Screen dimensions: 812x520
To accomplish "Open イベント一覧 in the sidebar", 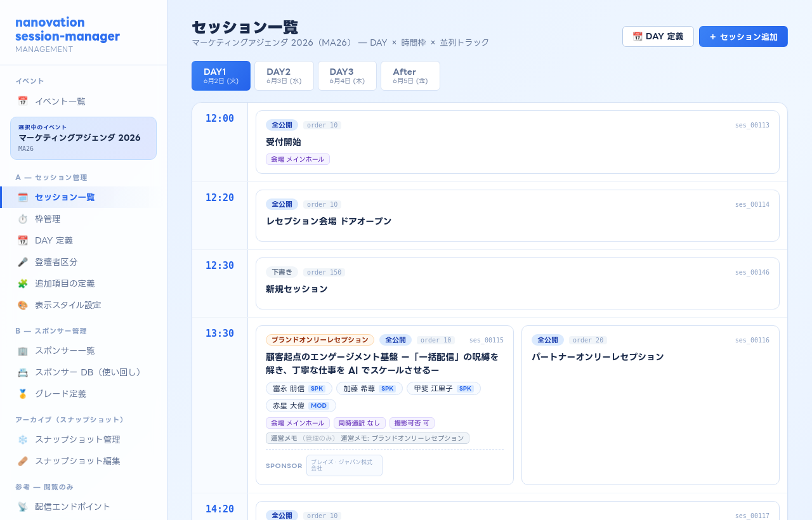I will tap(83, 101).
